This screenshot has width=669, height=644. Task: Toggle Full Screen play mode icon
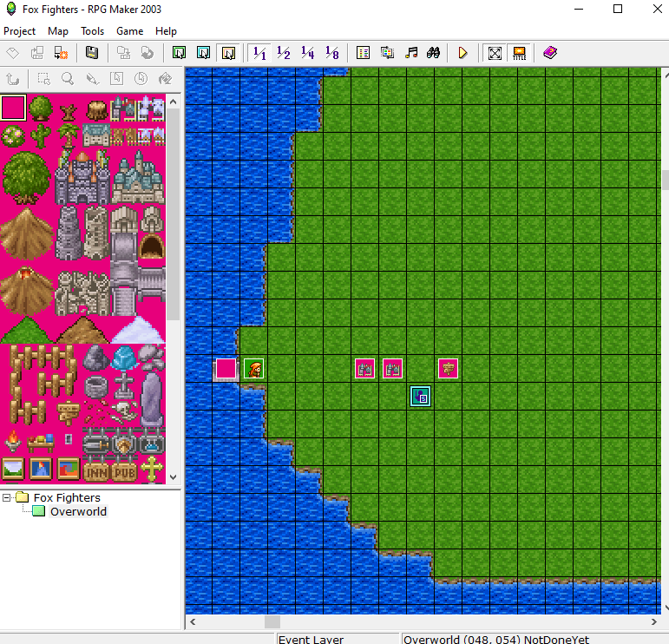point(495,53)
